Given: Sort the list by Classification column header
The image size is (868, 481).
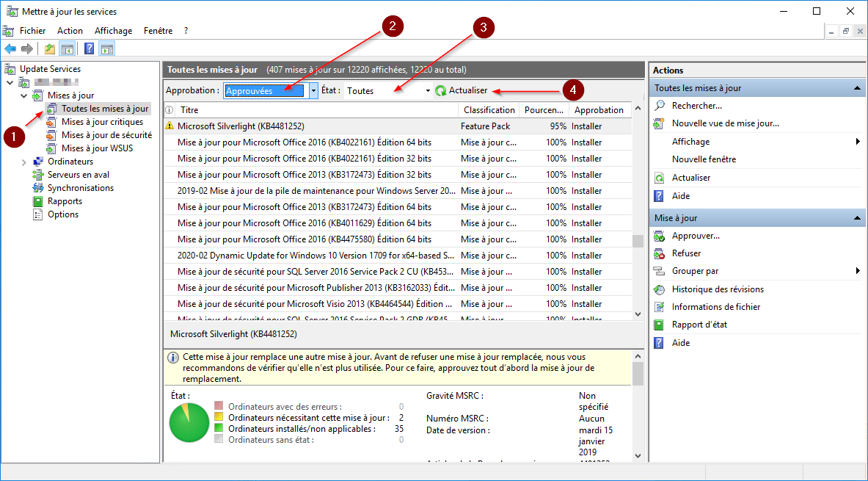Looking at the screenshot, I should point(489,110).
